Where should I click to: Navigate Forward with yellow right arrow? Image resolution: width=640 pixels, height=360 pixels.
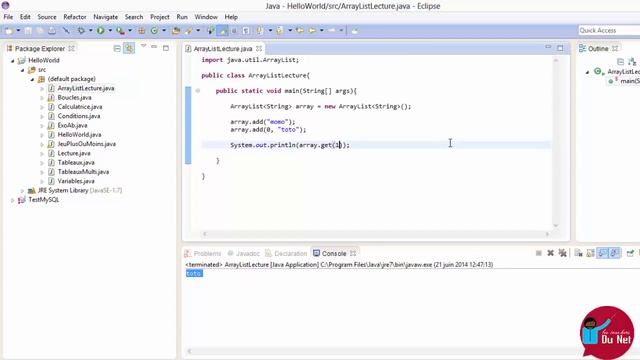(x=331, y=30)
